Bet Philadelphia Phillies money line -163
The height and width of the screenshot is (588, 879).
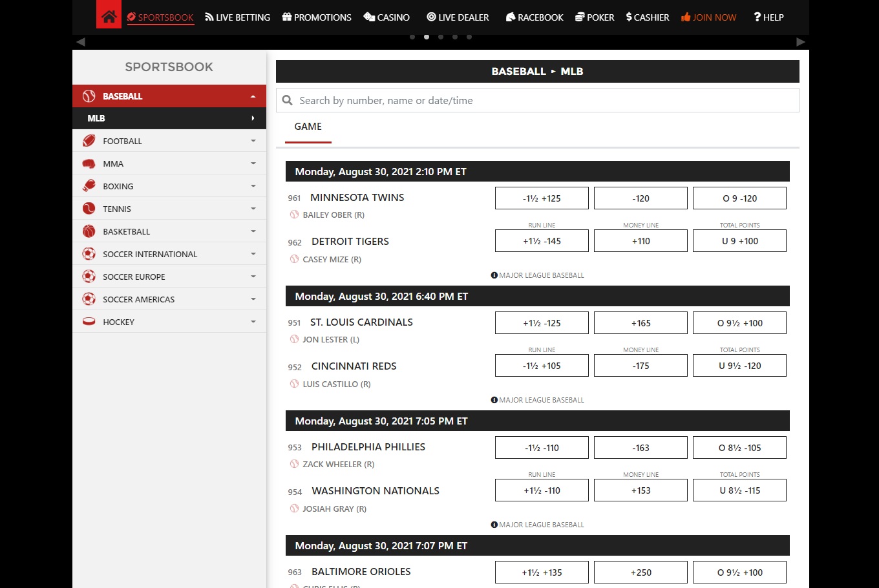(x=641, y=448)
